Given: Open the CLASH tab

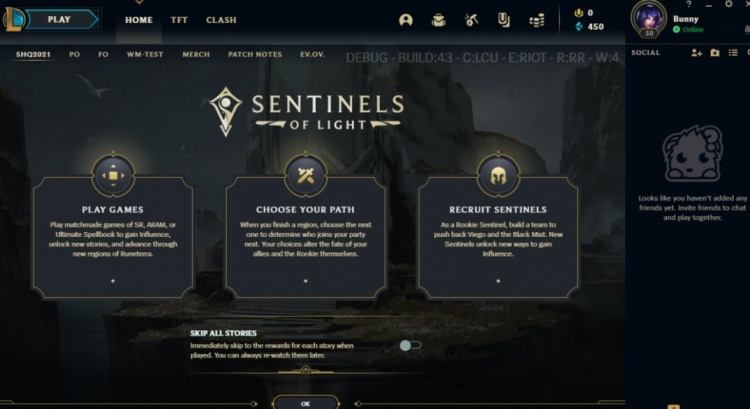Looking at the screenshot, I should [x=221, y=20].
